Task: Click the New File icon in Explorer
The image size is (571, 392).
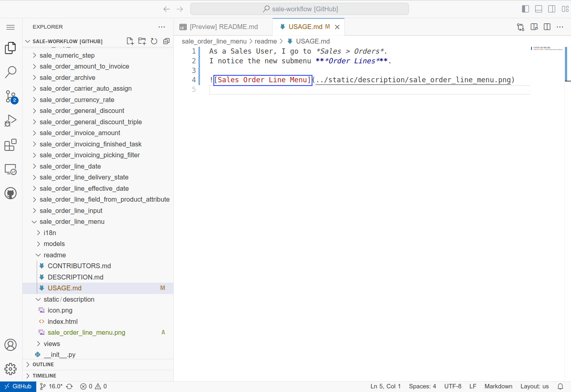Action: point(130,41)
